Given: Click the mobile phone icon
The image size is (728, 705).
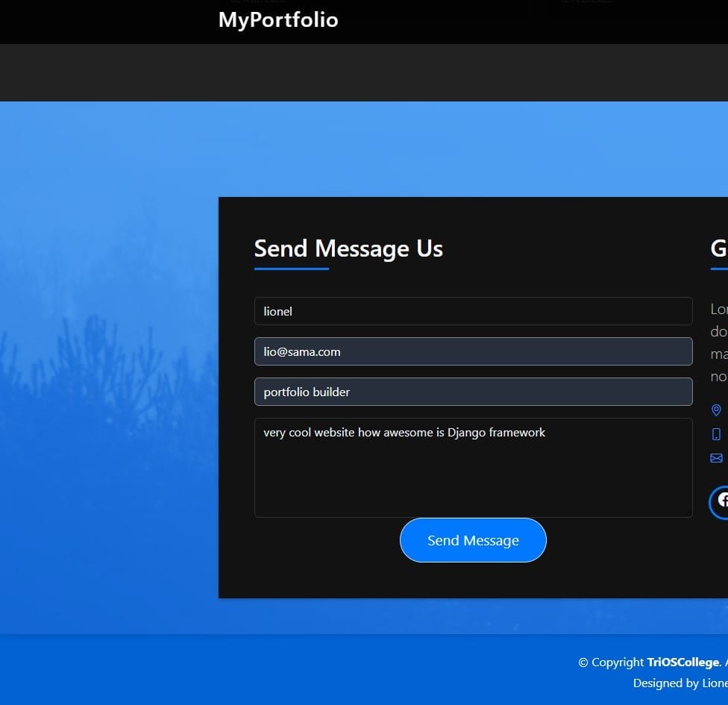Looking at the screenshot, I should [x=716, y=434].
